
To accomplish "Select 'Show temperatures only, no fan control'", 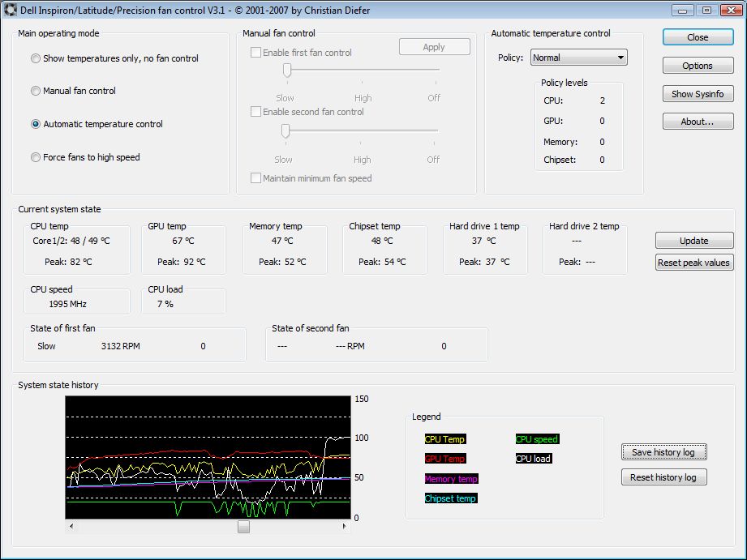I will point(114,58).
